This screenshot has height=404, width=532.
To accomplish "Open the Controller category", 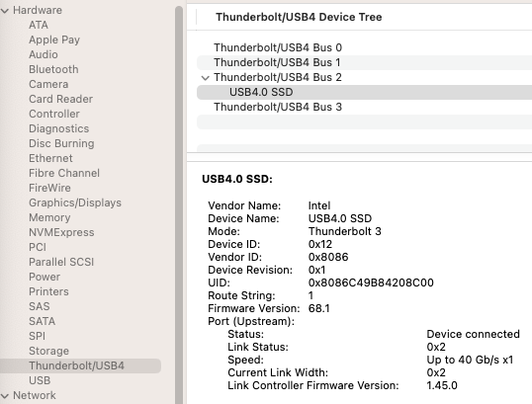I will click(x=54, y=114).
